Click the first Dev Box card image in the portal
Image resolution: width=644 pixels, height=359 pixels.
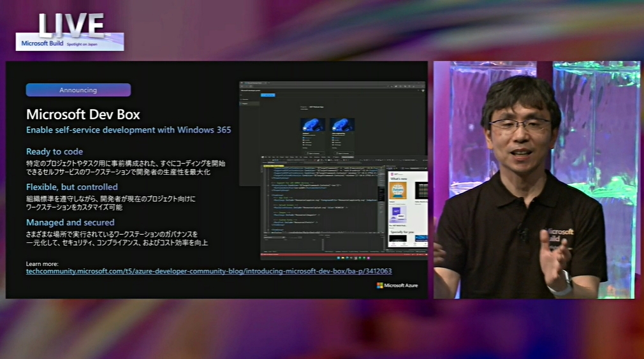pos(312,124)
